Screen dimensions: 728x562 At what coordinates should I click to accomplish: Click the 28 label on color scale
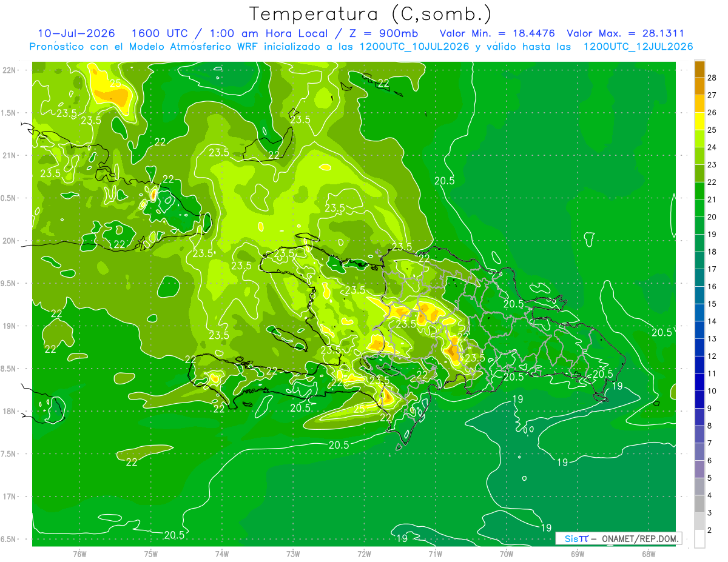[712, 77]
